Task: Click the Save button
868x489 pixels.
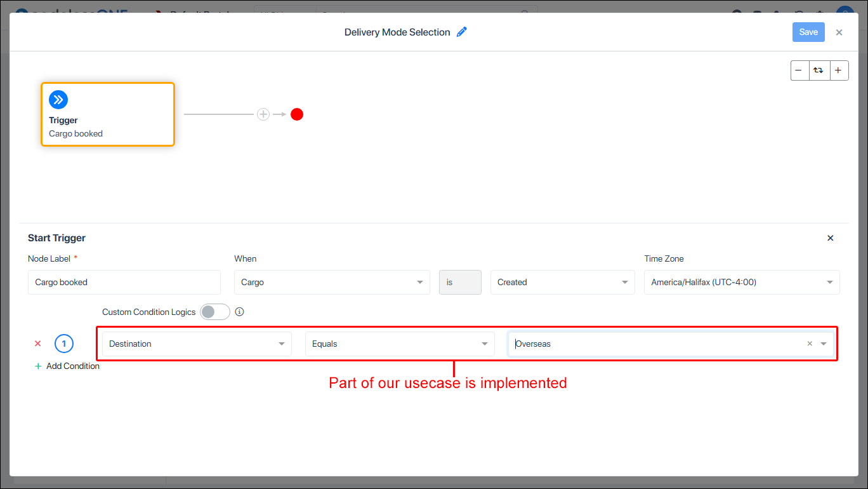Action: pyautogui.click(x=808, y=32)
